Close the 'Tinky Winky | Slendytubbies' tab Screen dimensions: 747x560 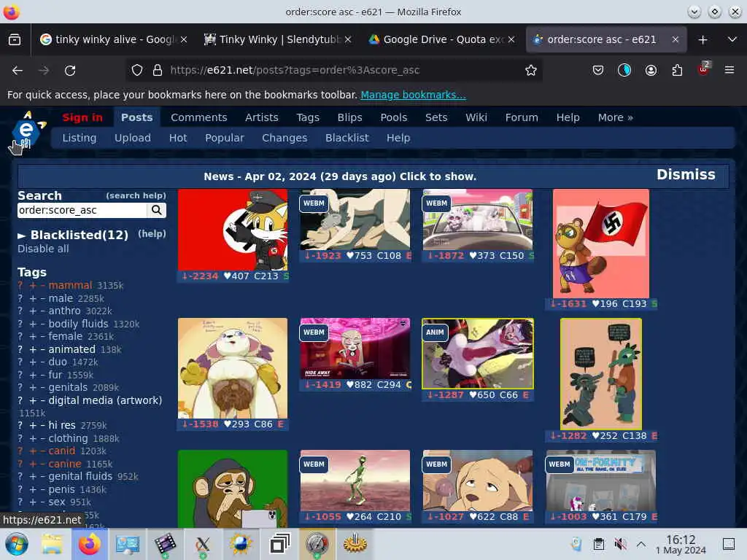[348, 39]
